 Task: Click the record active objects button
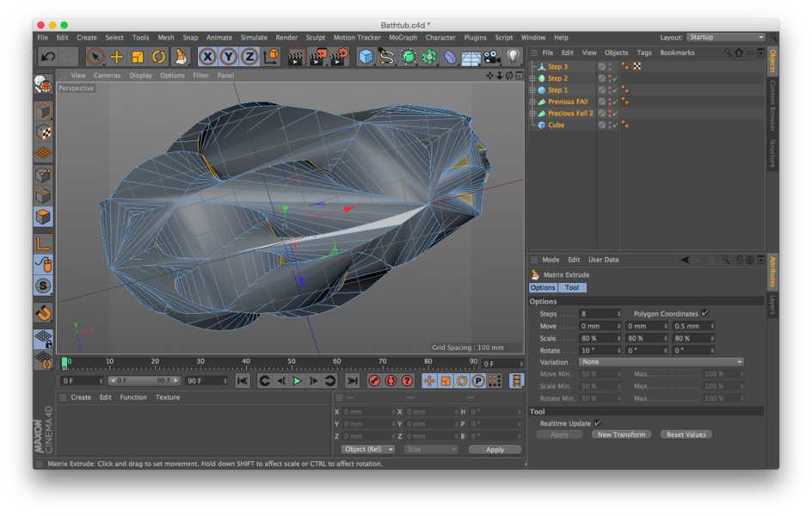(374, 381)
